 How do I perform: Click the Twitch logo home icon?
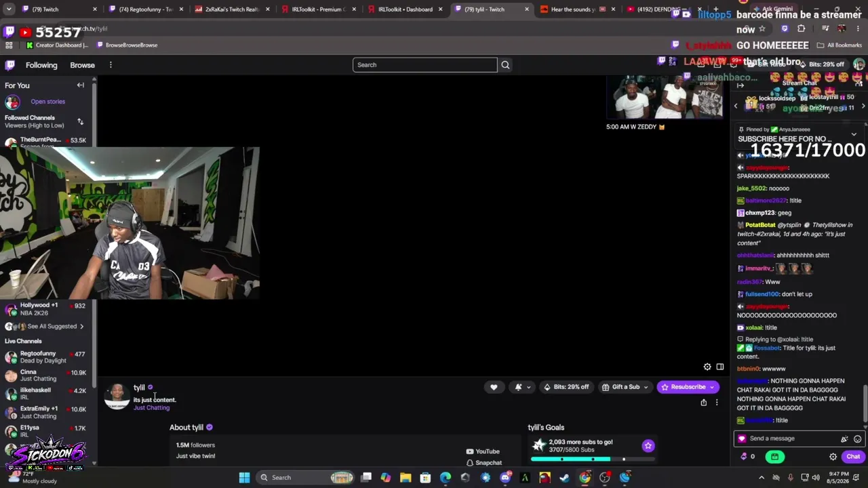click(x=10, y=65)
